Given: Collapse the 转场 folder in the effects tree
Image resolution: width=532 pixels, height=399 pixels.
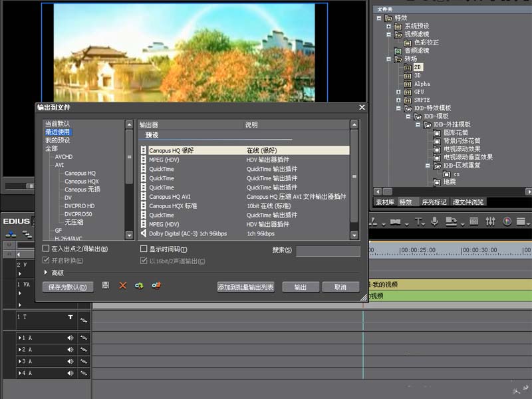Looking at the screenshot, I should pos(389,59).
